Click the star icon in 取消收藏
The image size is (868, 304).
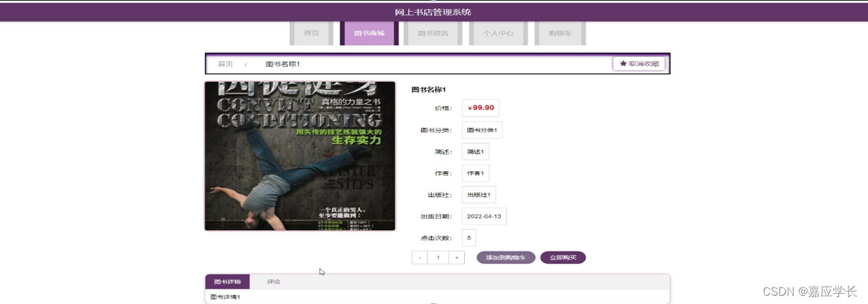pyautogui.click(x=623, y=64)
